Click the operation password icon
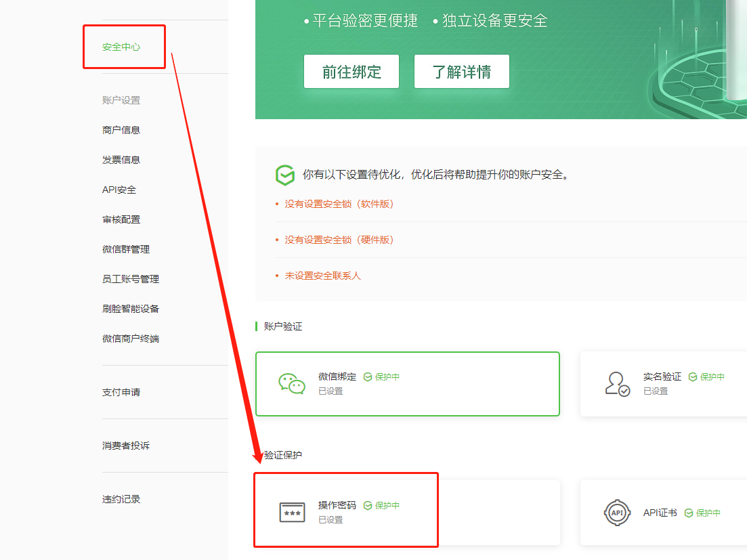 tap(292, 513)
